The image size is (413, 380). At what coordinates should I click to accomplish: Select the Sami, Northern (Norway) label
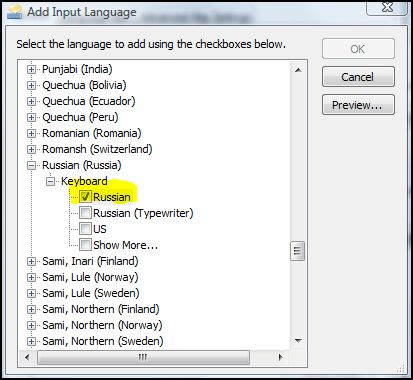[x=102, y=325]
